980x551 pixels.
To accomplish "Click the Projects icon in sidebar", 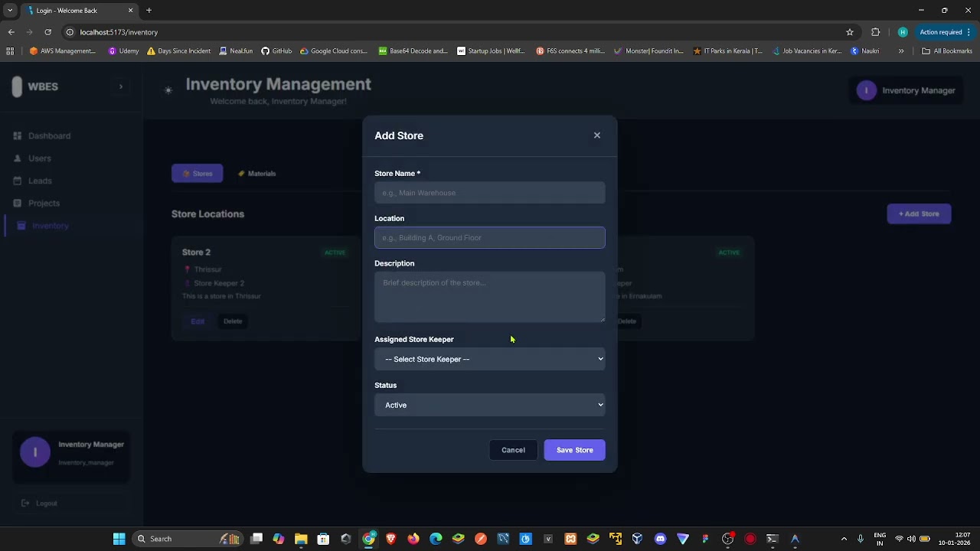I will click(x=18, y=203).
